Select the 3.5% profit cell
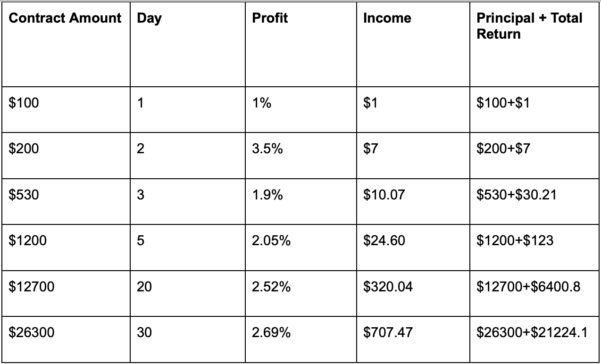 [300, 156]
